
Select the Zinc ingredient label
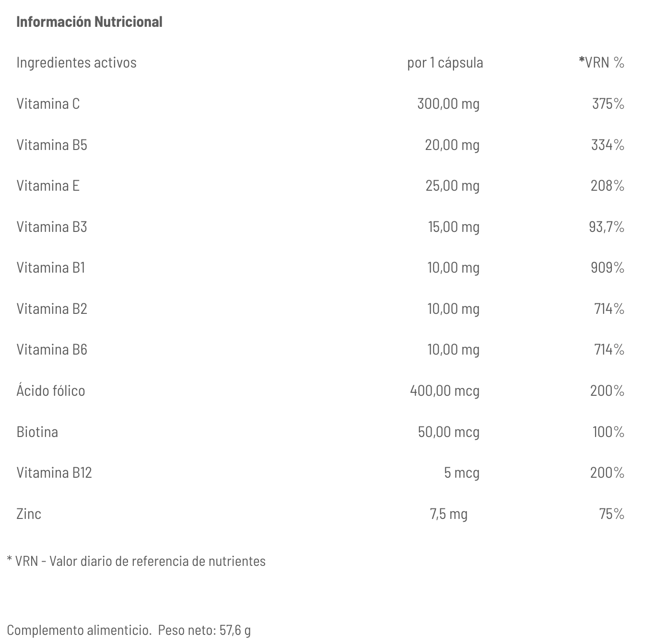point(29,514)
